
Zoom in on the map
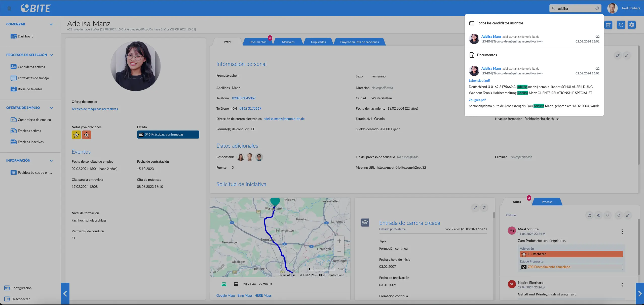click(x=339, y=241)
